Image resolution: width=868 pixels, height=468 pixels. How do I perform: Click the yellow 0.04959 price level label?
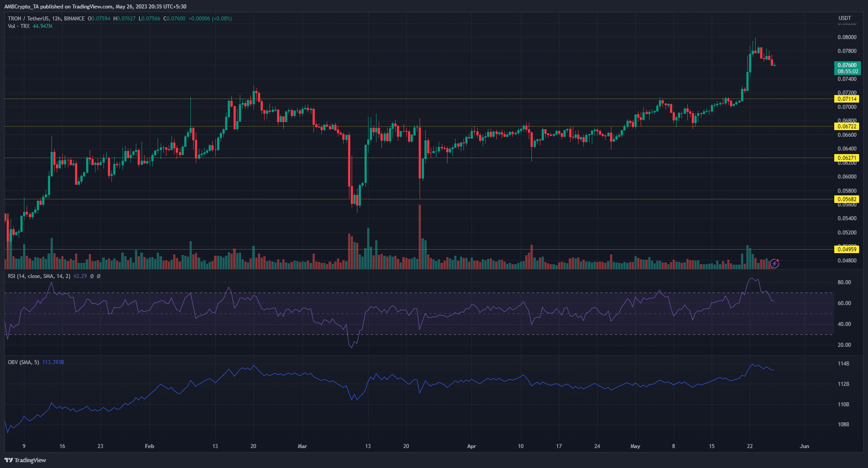[847, 250]
